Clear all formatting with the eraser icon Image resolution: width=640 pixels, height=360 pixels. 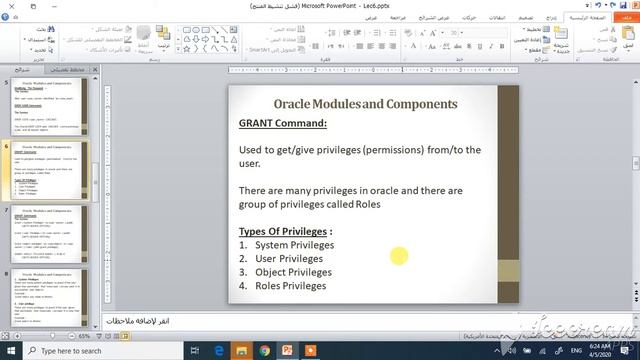pos(408,33)
